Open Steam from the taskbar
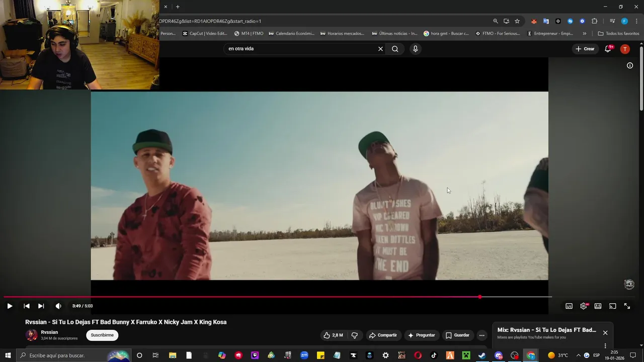Viewport: 644px width, 362px height. (x=482, y=355)
